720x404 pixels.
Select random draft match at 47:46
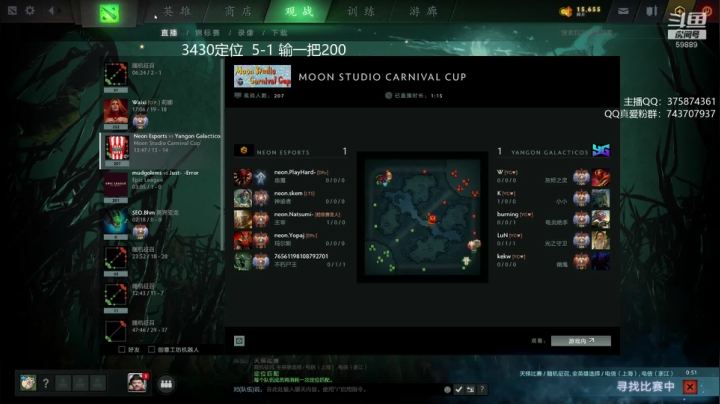click(161, 331)
